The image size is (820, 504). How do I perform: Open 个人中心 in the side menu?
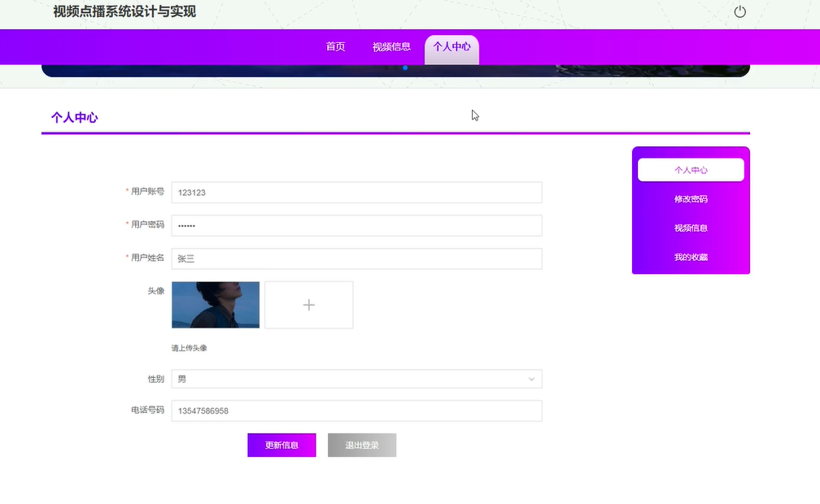click(691, 170)
